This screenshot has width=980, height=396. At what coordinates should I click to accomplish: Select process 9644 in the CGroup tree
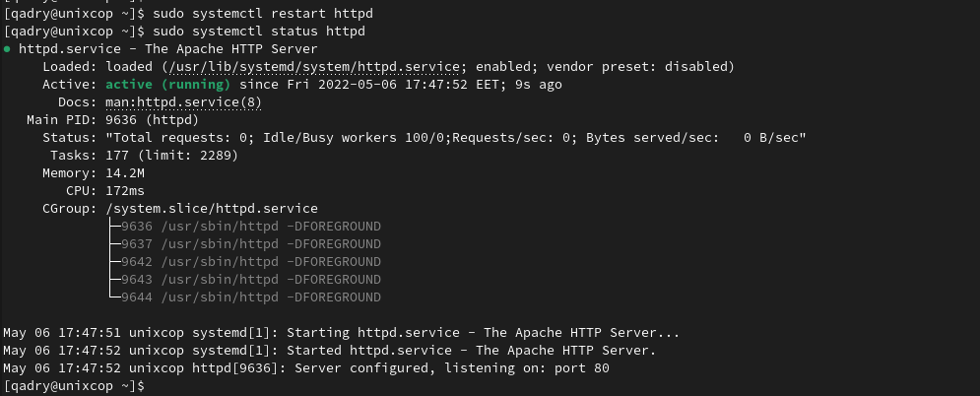coord(250,297)
